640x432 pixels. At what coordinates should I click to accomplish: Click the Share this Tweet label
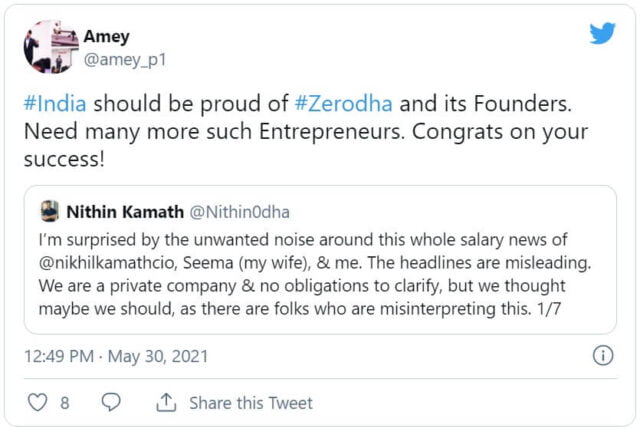coord(250,403)
